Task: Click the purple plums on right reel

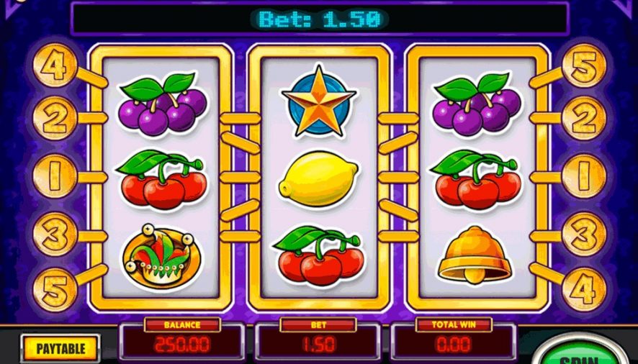Action: pos(477,104)
